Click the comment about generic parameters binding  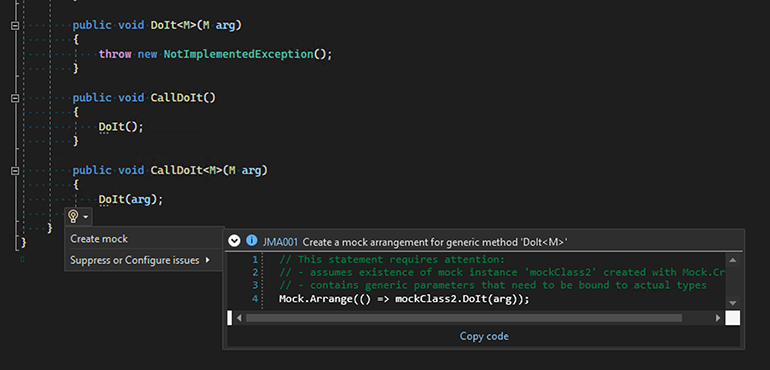(x=493, y=285)
